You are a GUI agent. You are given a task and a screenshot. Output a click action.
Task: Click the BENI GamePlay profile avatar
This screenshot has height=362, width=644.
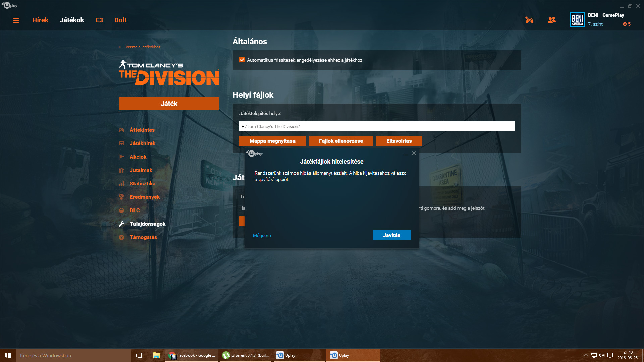click(x=578, y=20)
